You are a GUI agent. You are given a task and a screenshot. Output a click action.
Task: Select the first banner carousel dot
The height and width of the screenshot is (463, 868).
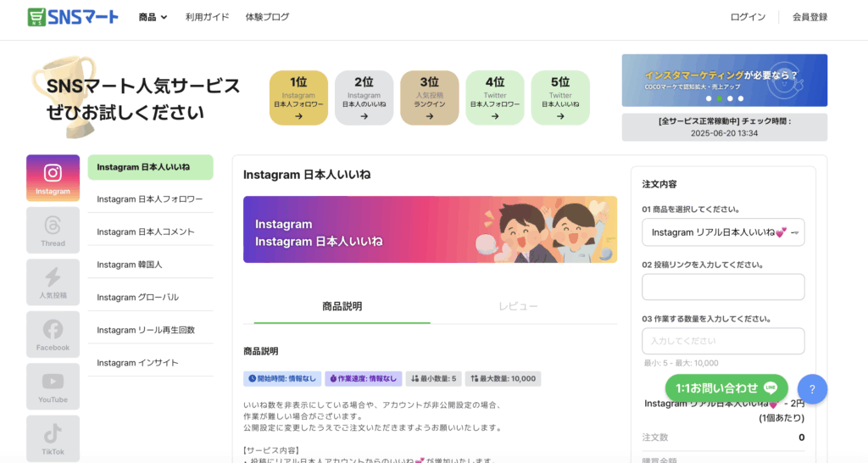click(x=709, y=98)
